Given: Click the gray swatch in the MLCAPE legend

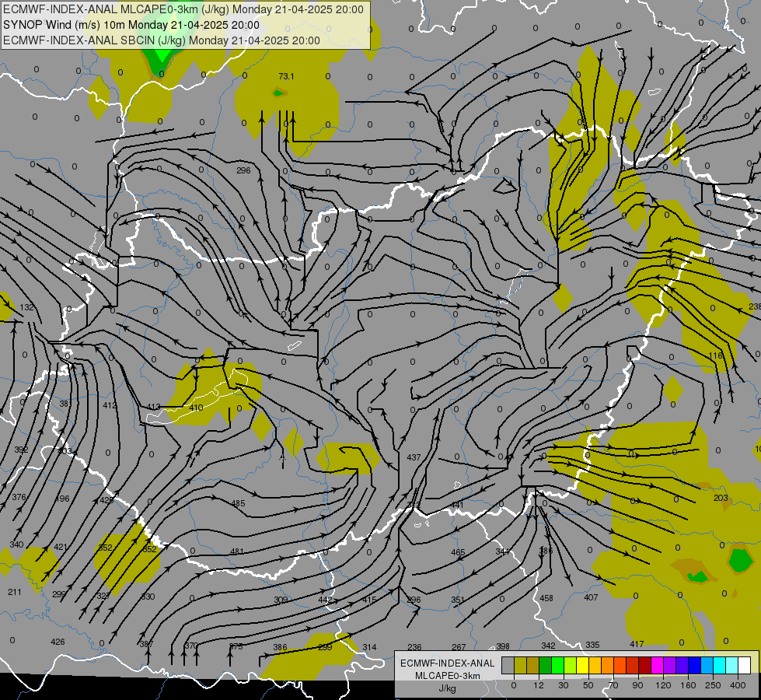Looking at the screenshot, I should point(508,665).
